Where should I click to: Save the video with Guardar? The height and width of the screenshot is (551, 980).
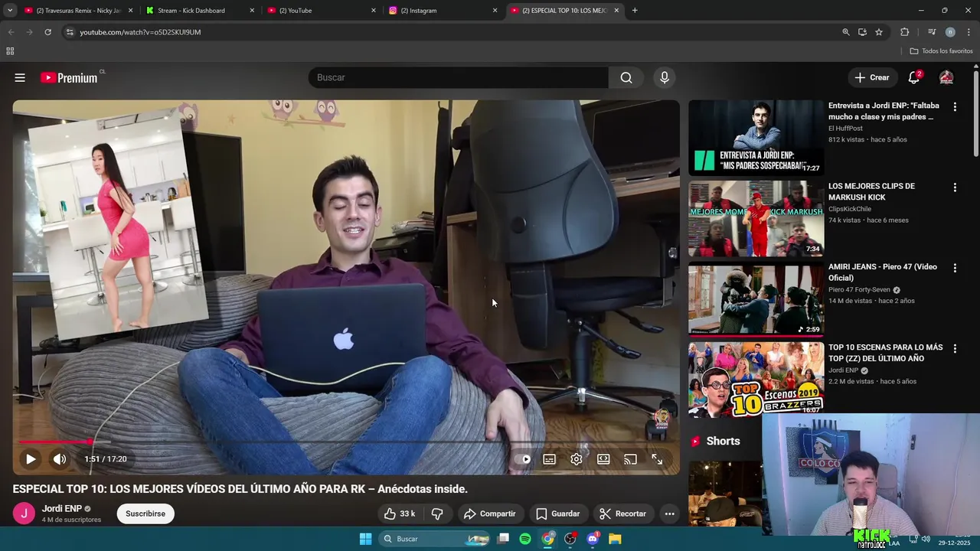click(x=558, y=514)
